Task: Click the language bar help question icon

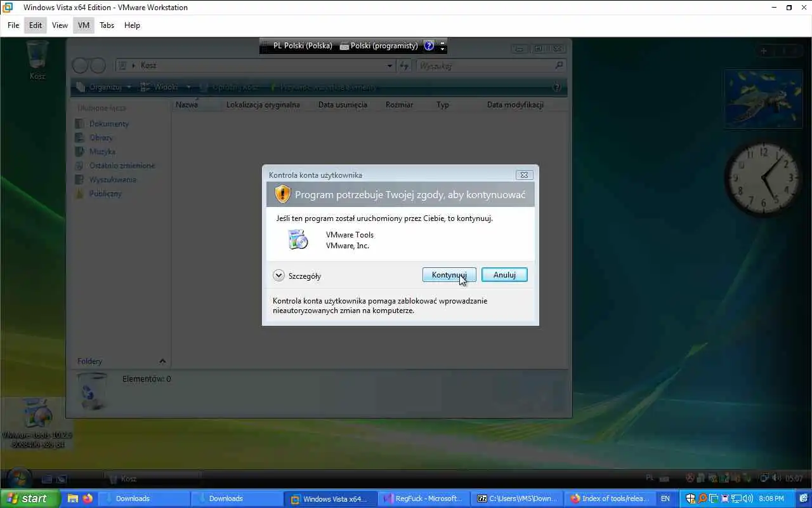Action: coord(429,46)
